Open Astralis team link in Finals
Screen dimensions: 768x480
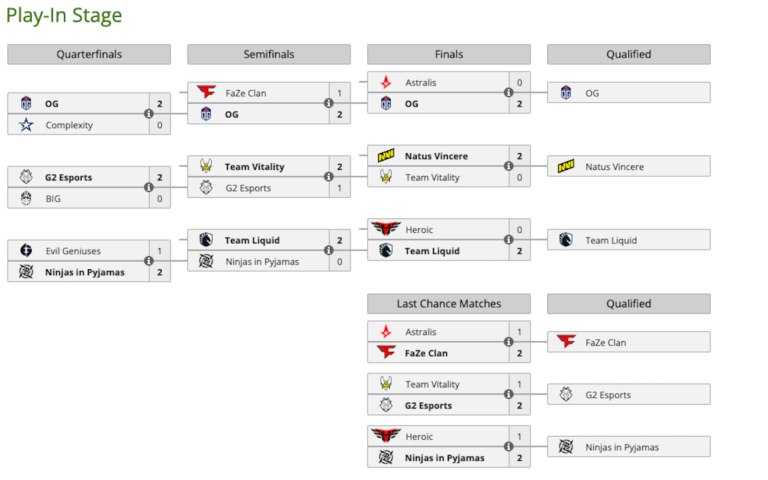pos(421,82)
